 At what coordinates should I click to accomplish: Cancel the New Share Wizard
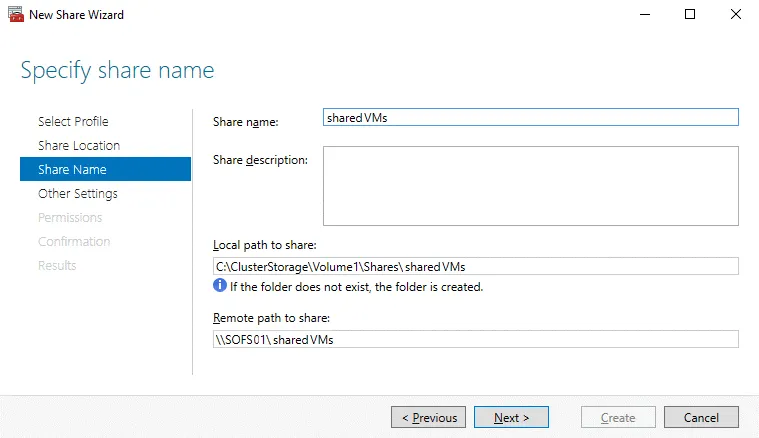(x=701, y=417)
